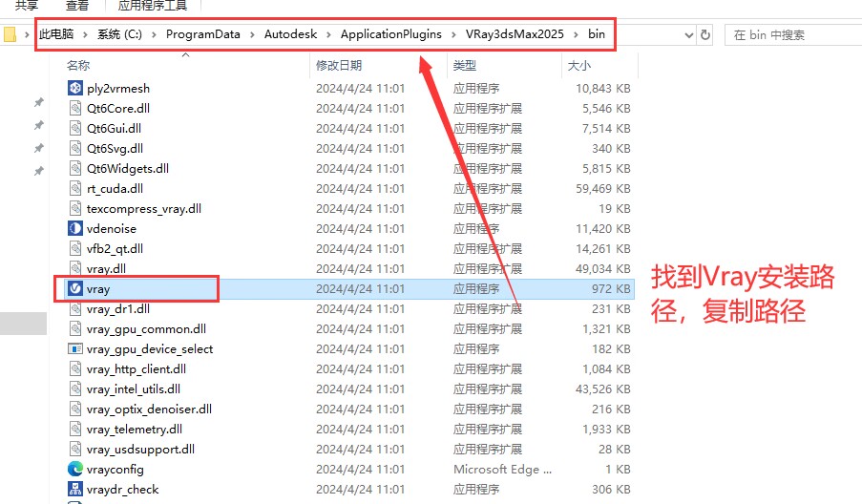Click the vraydr_check application icon
The image size is (862, 504).
click(x=75, y=489)
